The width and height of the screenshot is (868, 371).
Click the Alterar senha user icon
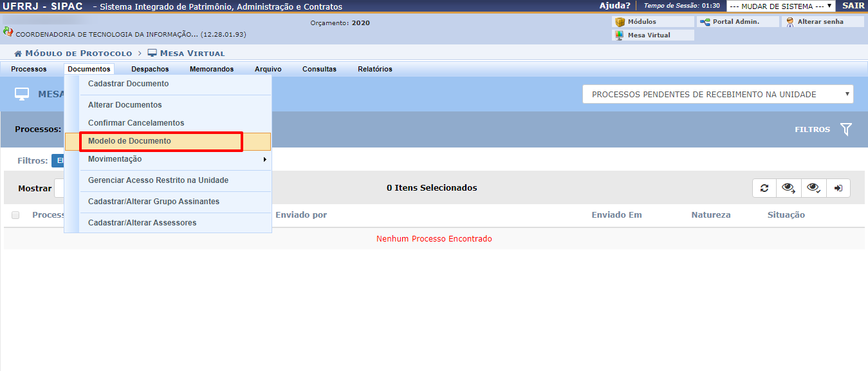[790, 22]
